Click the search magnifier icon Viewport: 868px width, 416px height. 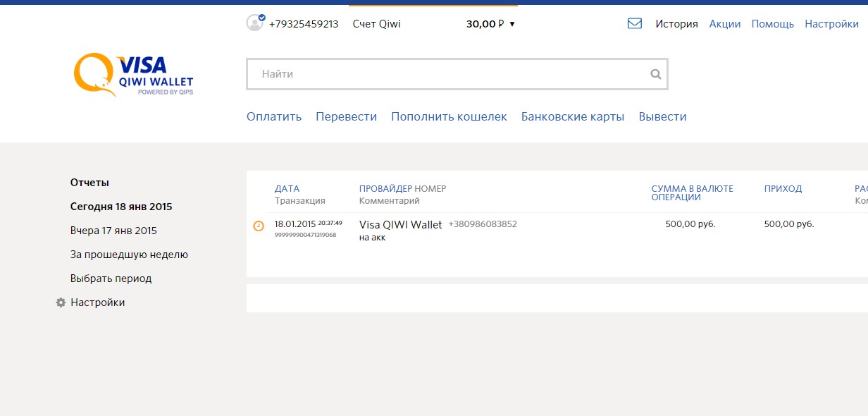click(x=656, y=74)
